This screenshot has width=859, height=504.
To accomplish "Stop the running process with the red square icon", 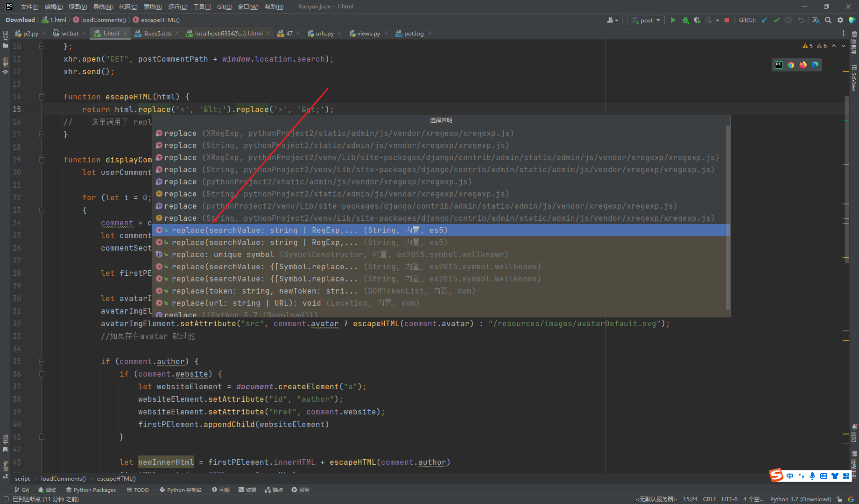I will [x=726, y=20].
